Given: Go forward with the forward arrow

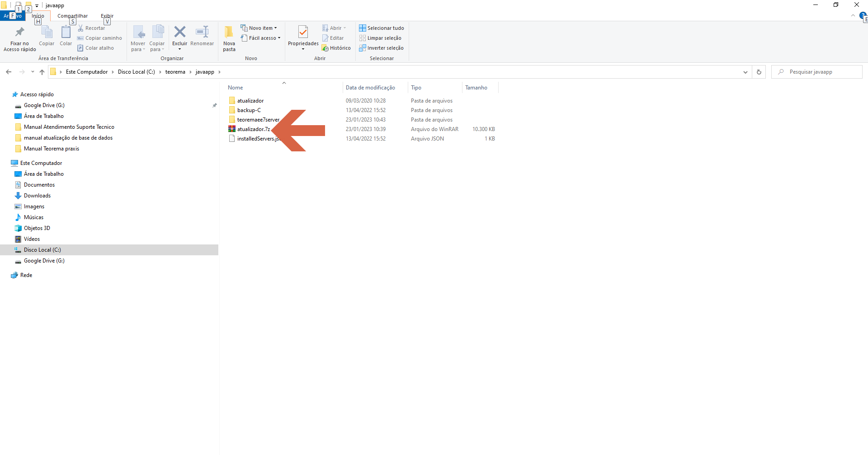Looking at the screenshot, I should [x=22, y=72].
